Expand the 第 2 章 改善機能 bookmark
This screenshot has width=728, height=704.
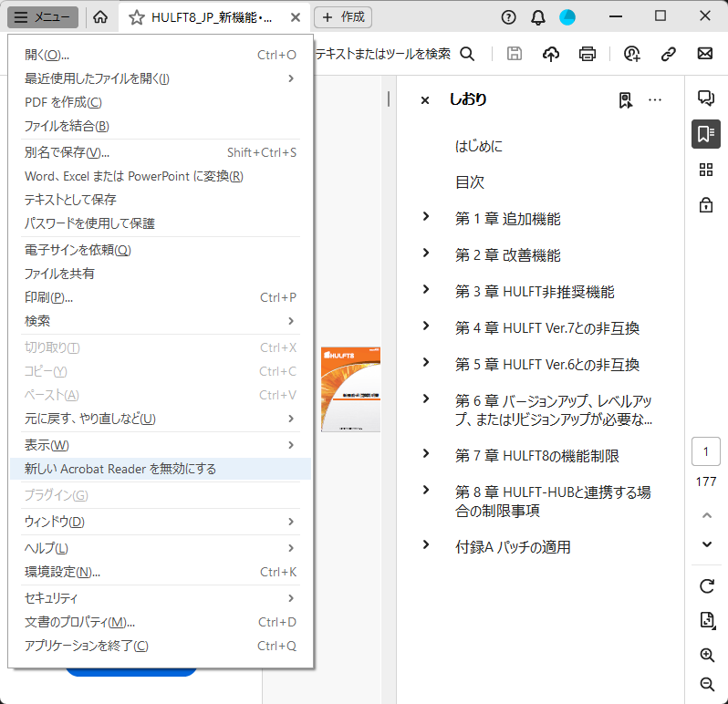coord(426,253)
